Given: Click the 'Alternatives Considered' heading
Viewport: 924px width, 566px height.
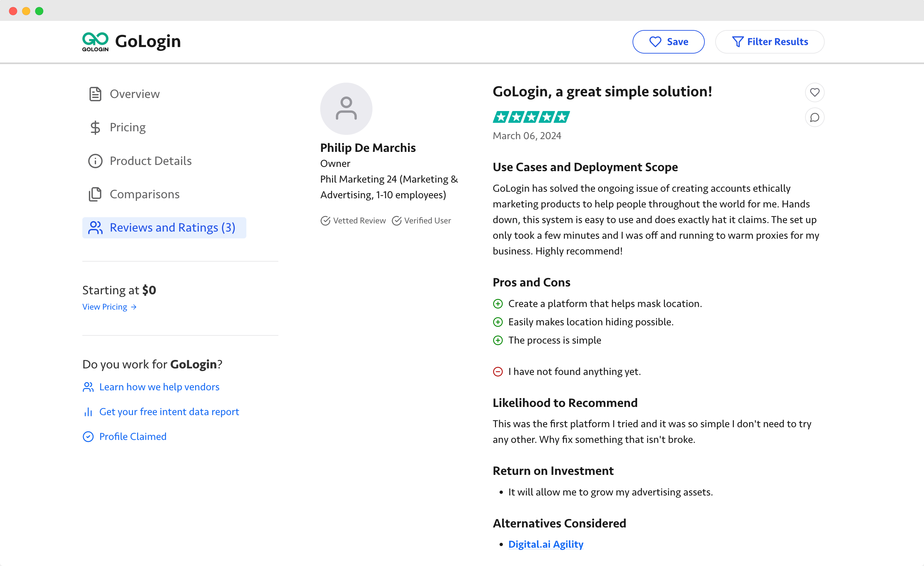Looking at the screenshot, I should click(x=559, y=523).
